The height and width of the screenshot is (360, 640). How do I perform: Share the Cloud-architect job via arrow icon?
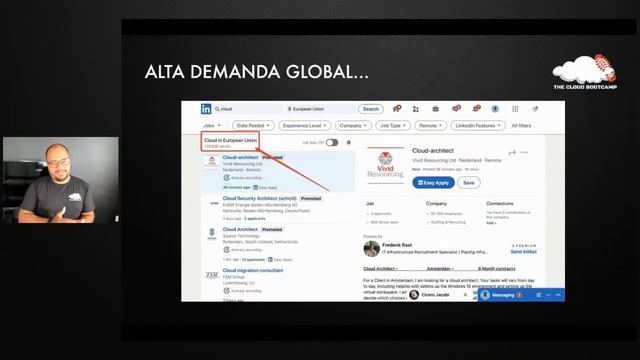pos(512,152)
